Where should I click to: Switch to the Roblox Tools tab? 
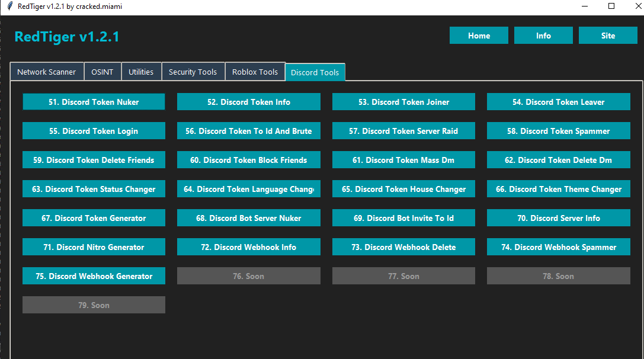coord(255,72)
